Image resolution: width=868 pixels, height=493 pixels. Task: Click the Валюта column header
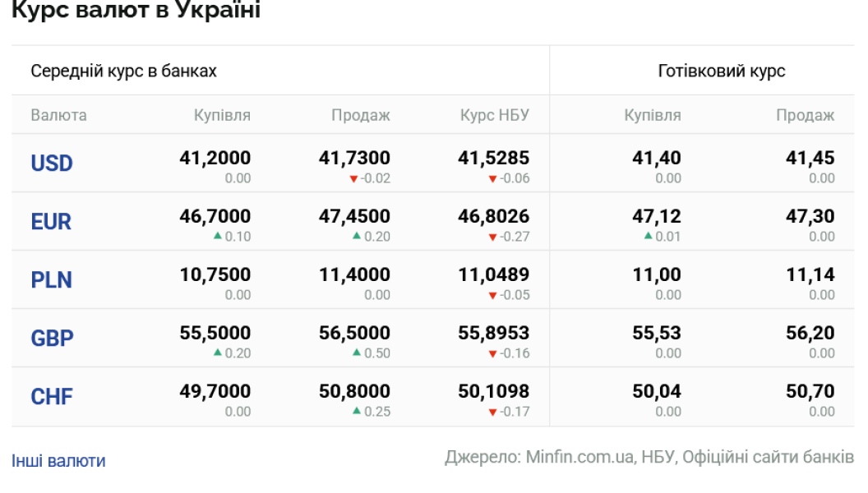pyautogui.click(x=58, y=115)
